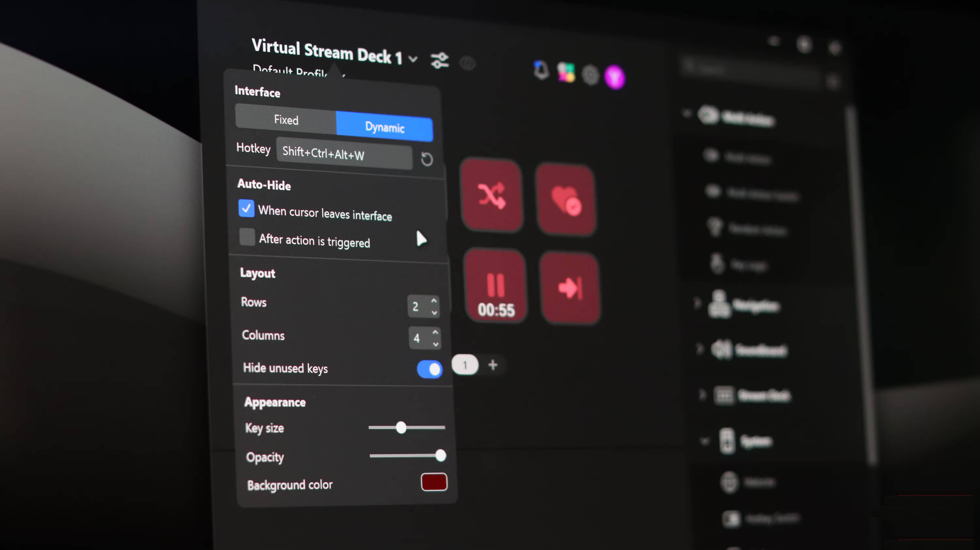
Task: Open the dark red Background color swatch
Action: pyautogui.click(x=434, y=482)
